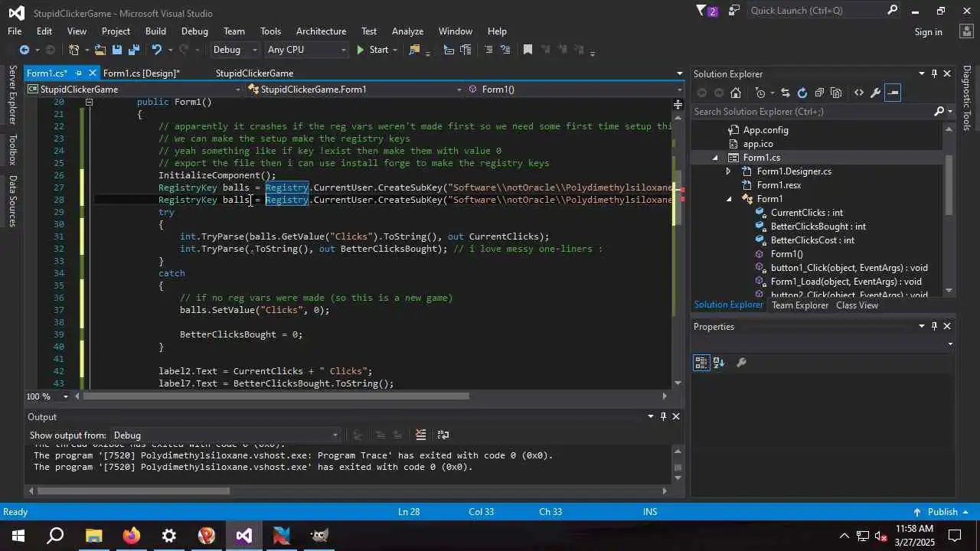Toggle auto-hide pin on Output window

[x=663, y=416]
